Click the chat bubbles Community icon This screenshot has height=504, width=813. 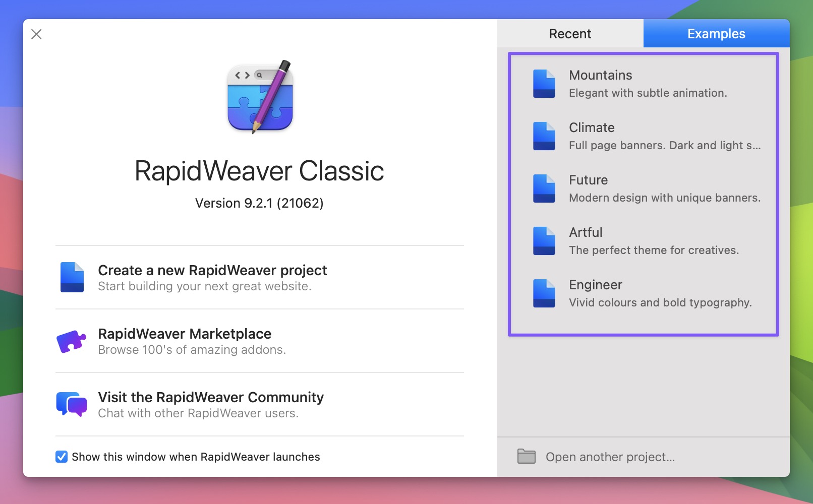(71, 404)
